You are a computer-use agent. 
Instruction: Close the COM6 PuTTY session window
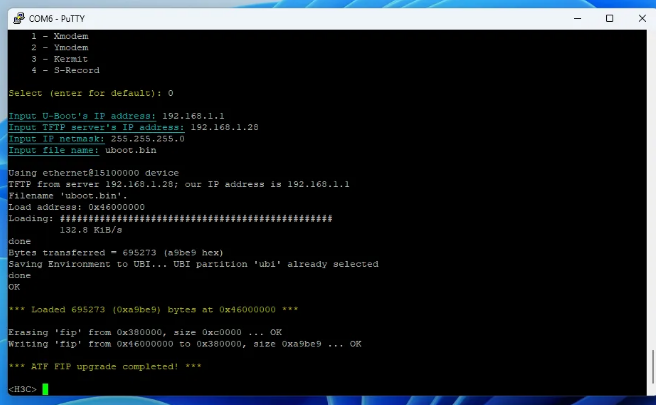pyautogui.click(x=637, y=17)
